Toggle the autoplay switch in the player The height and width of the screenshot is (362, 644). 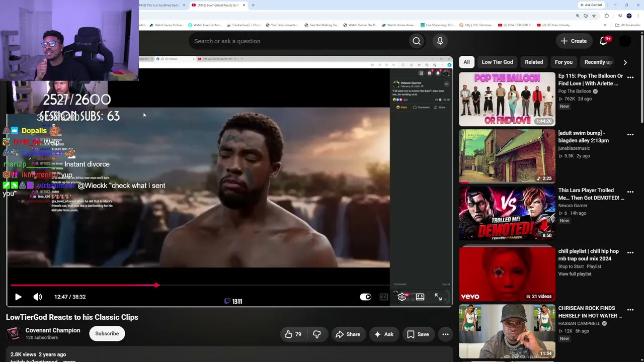[x=365, y=297]
